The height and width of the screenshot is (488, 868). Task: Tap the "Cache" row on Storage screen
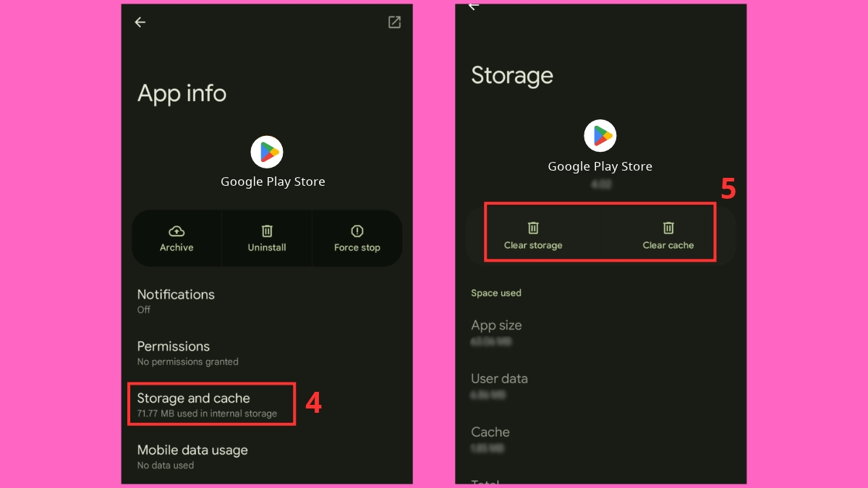click(600, 440)
